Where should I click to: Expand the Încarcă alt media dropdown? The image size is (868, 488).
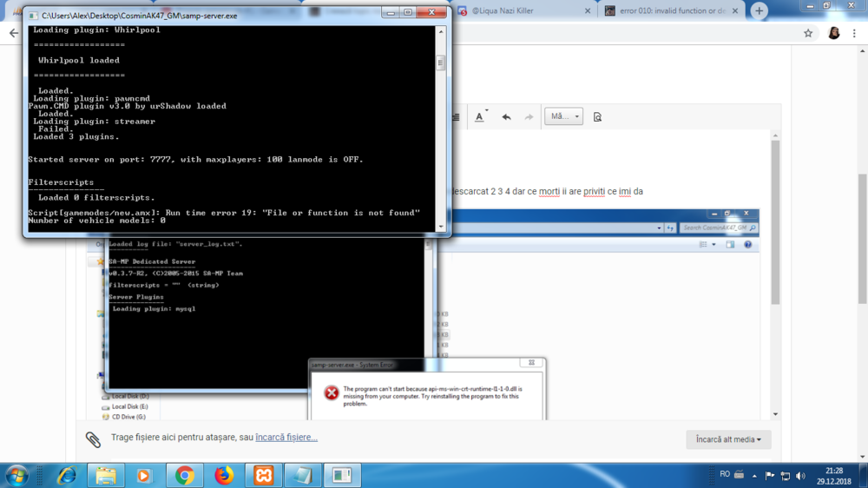(728, 439)
